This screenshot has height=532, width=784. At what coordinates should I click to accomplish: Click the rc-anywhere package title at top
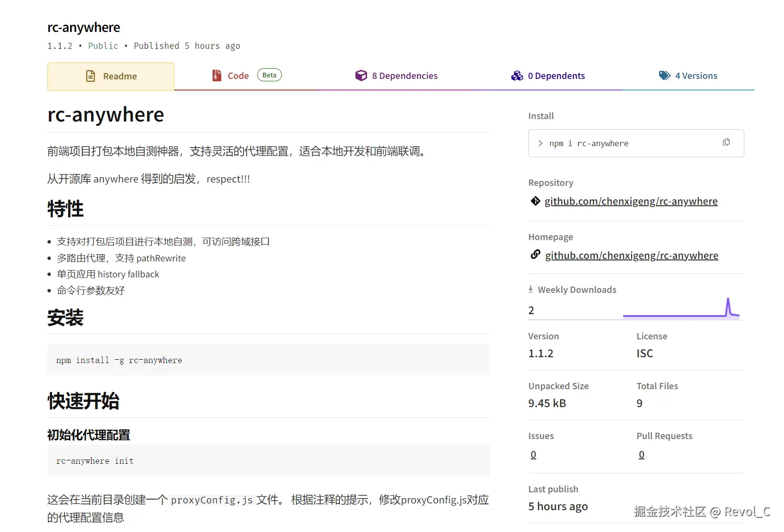point(84,28)
